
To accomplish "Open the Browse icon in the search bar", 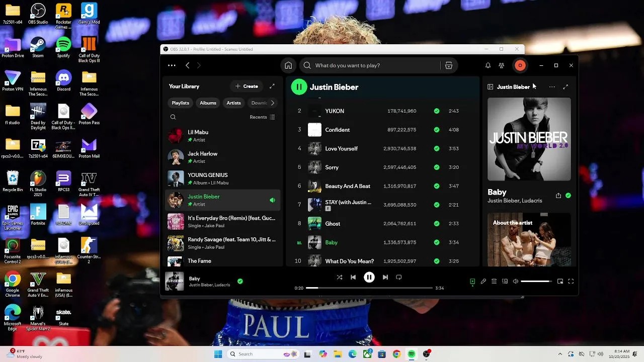I will click(x=449, y=65).
